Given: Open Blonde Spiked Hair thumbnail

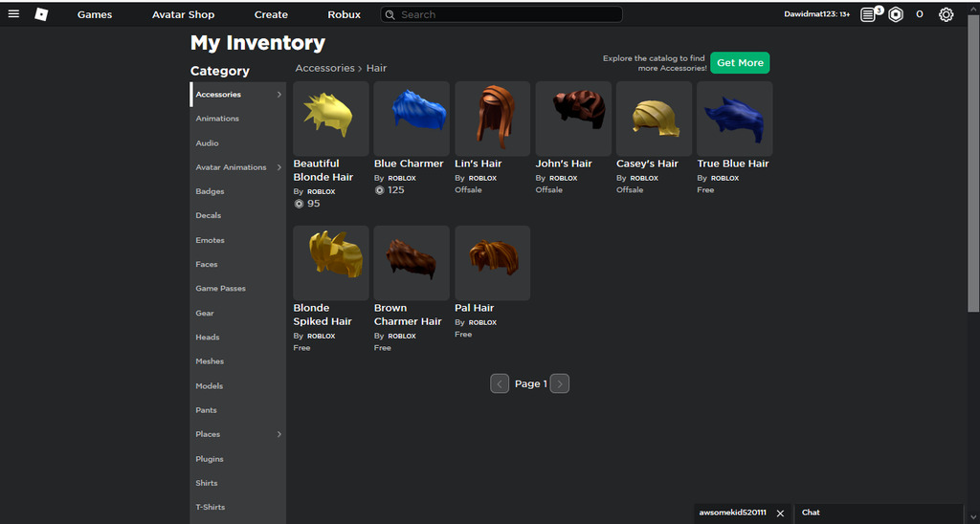Looking at the screenshot, I should click(330, 263).
